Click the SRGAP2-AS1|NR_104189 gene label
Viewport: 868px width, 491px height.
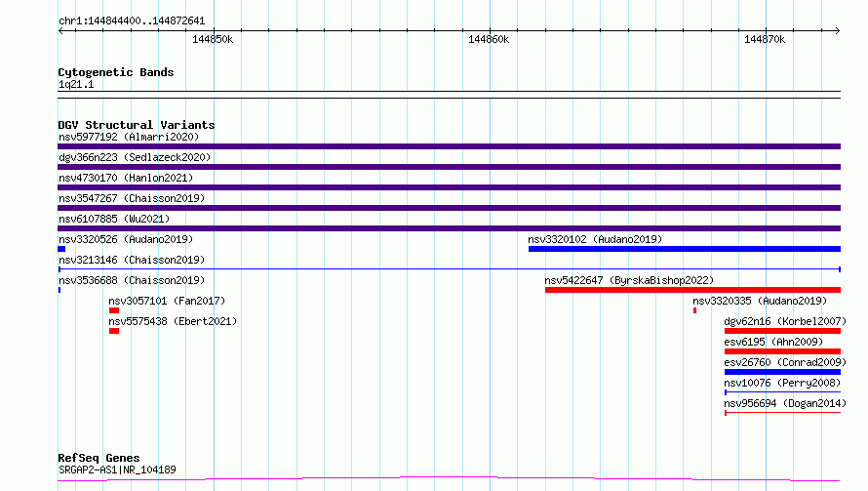point(117,470)
